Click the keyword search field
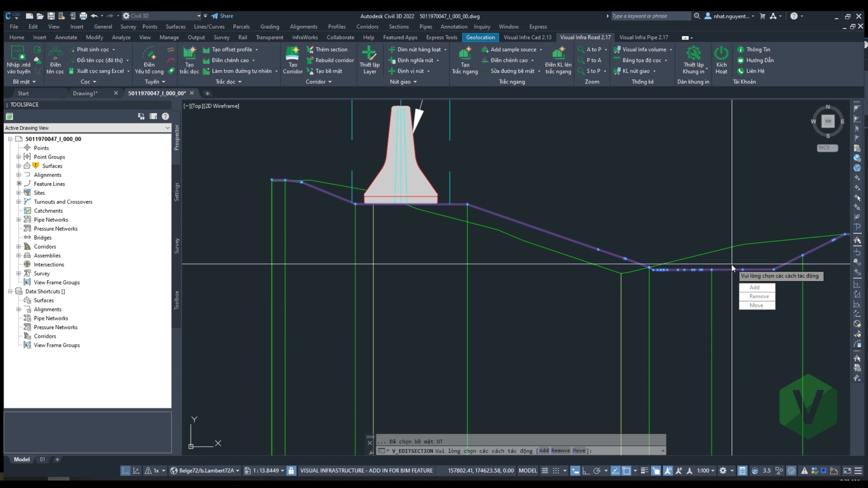The width and height of the screenshot is (868, 488). pyautogui.click(x=651, y=16)
